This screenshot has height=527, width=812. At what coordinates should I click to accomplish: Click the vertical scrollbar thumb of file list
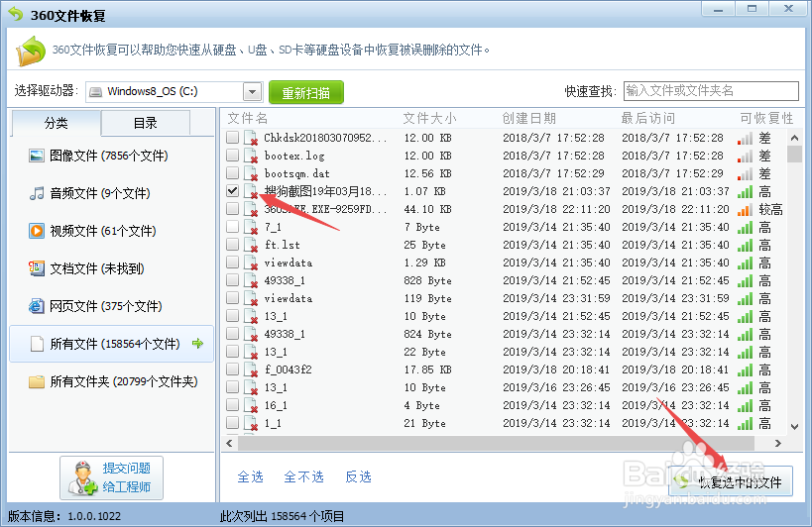[794, 155]
